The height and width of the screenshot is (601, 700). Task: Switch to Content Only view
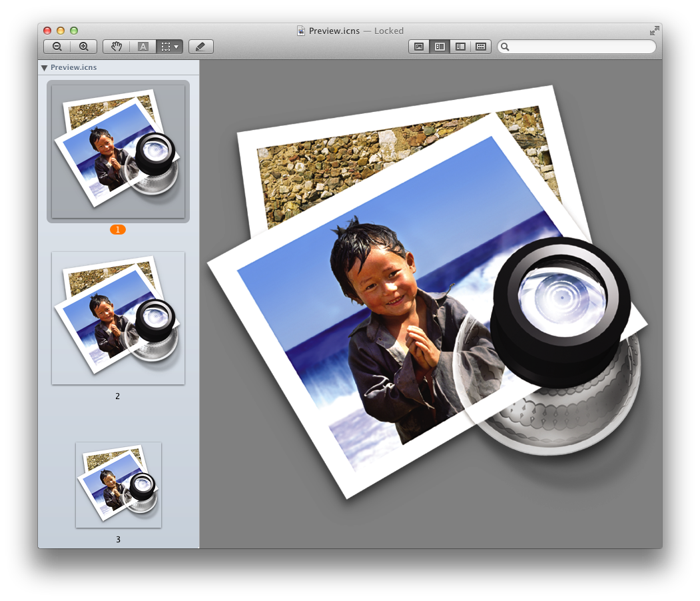coord(419,47)
